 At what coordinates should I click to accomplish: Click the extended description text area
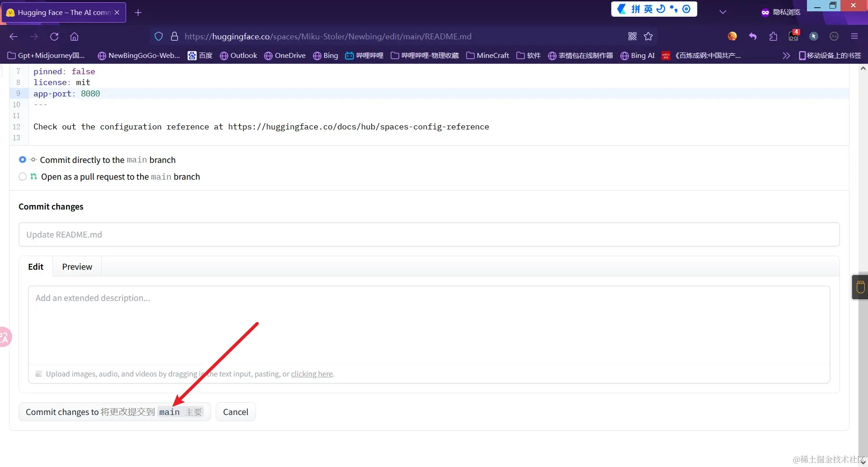429,326
